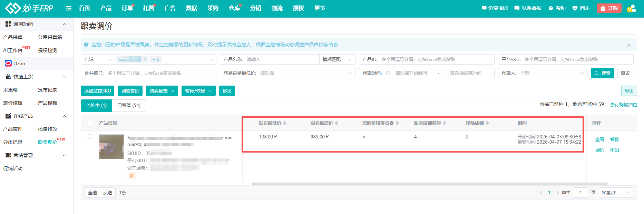Click the 促 promotion badge on product
The image size is (644, 214).
pyautogui.click(x=132, y=175)
